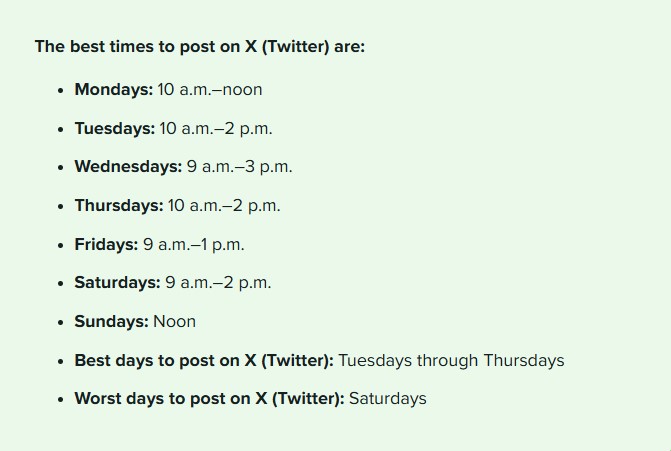Viewport: 671px width, 451px height.
Task: Select the bold "Thursdays:" label
Action: pyautogui.click(x=118, y=205)
